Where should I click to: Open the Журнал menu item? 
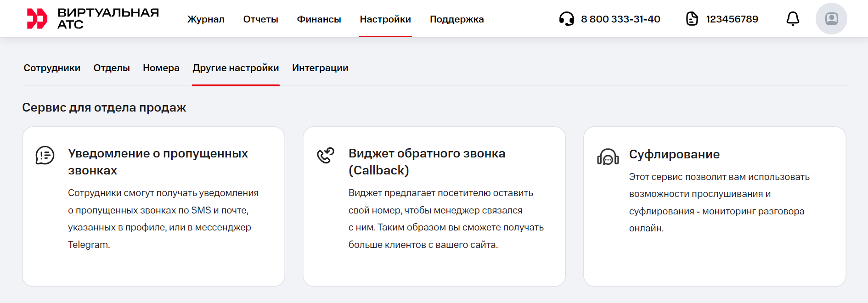point(206,19)
